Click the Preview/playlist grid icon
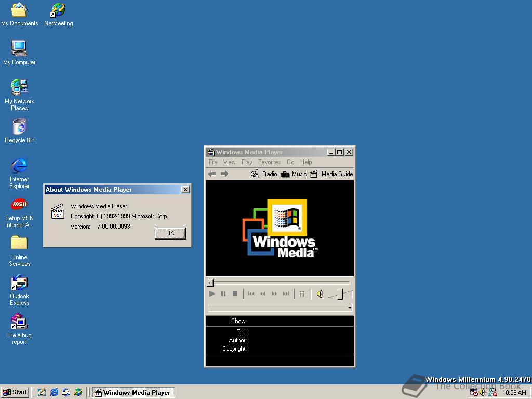The width and height of the screenshot is (532, 399). (302, 294)
